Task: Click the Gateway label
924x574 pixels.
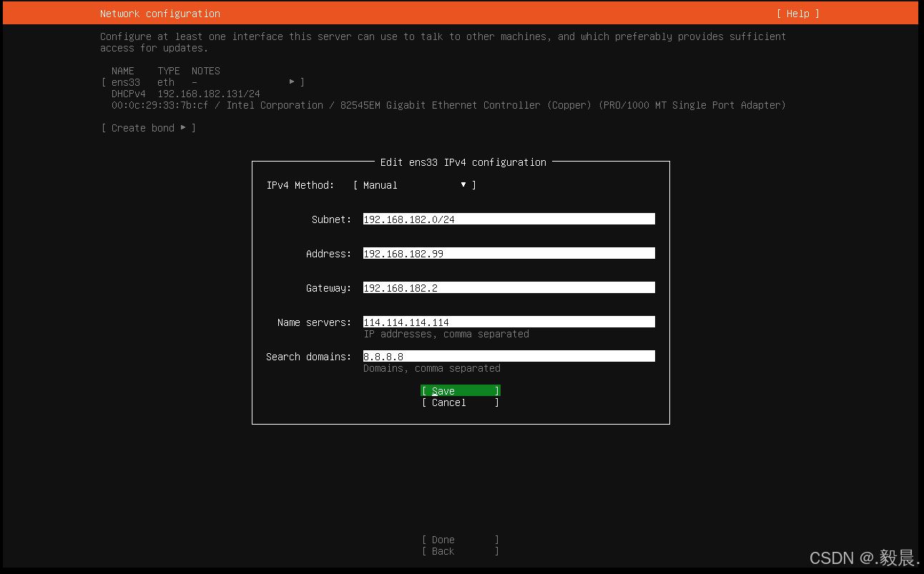Action: tap(329, 288)
